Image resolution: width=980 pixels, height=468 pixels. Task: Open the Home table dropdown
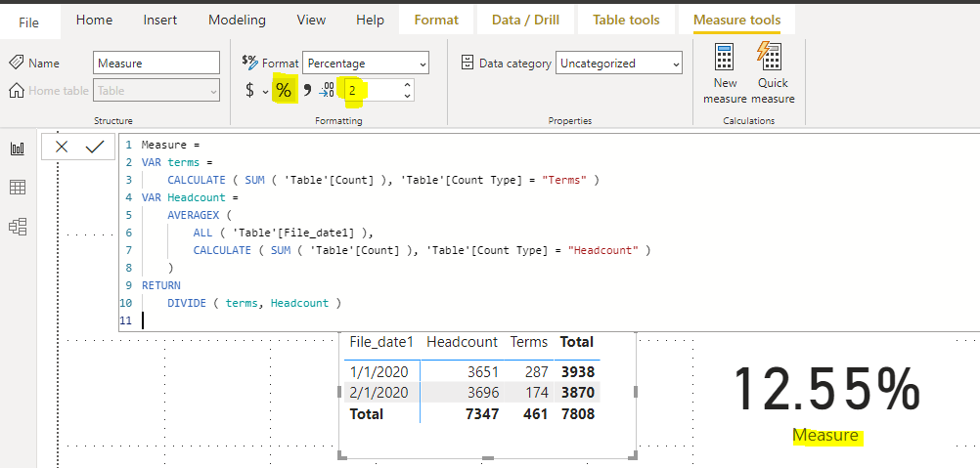pos(156,91)
